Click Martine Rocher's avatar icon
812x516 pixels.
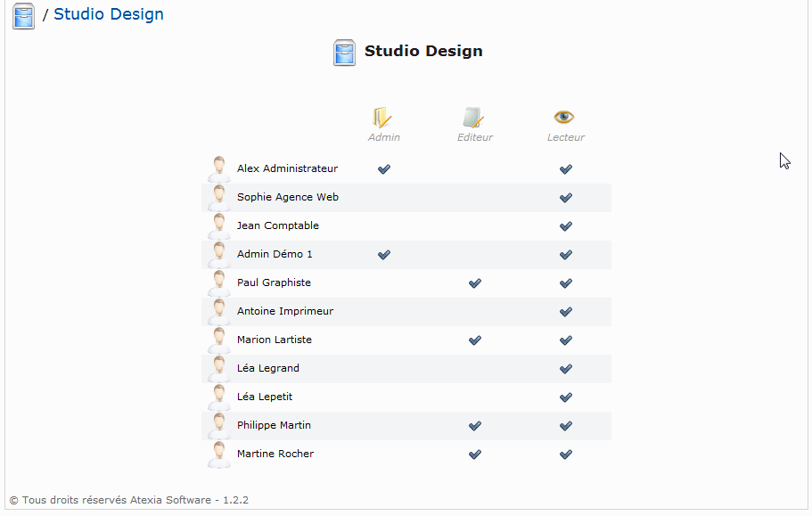pyautogui.click(x=219, y=455)
